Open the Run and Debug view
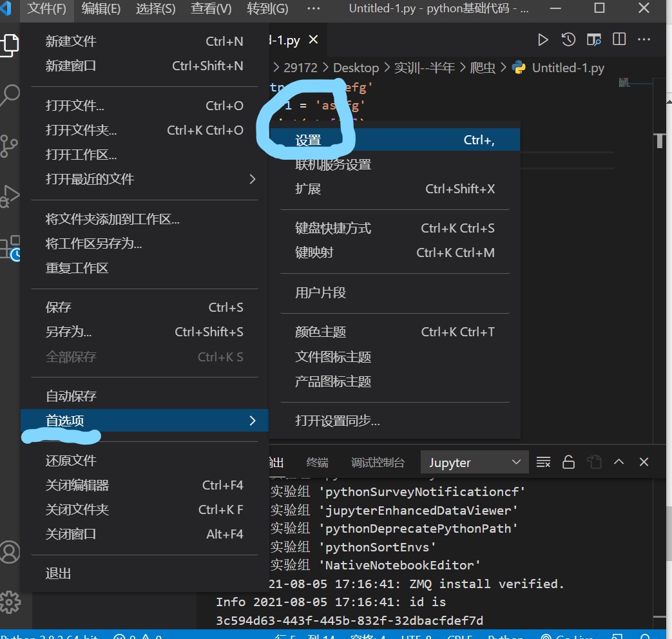The image size is (672, 639). click(10, 196)
